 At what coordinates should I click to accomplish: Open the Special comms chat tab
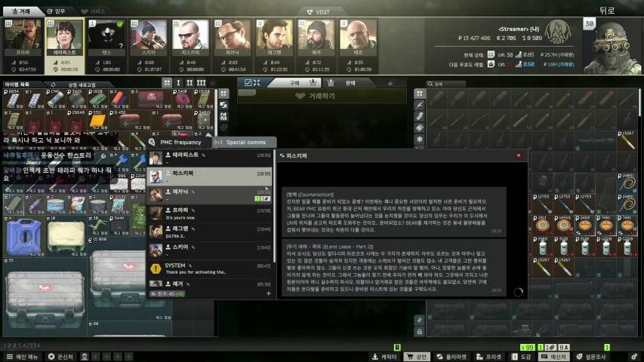(x=245, y=142)
